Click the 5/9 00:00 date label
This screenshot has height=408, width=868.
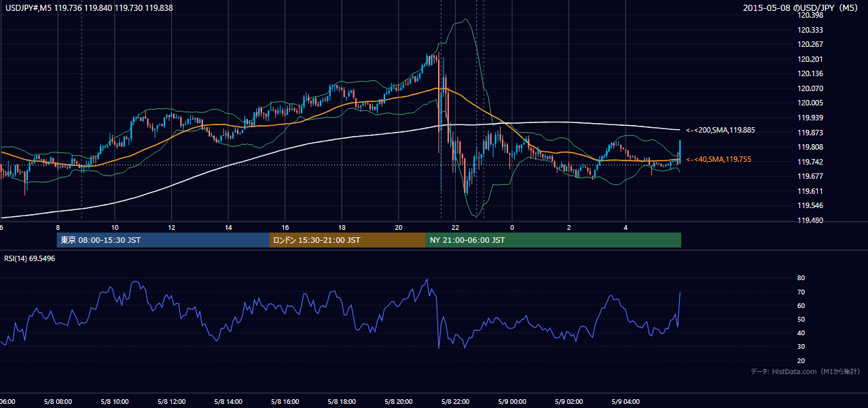point(512,402)
